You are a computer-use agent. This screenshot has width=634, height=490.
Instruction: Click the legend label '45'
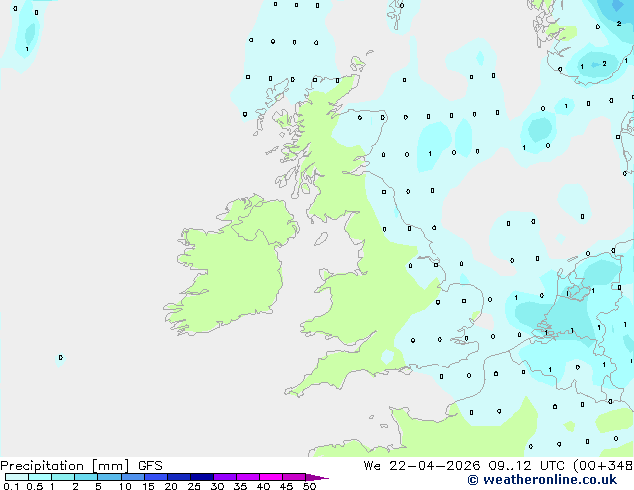pyautogui.click(x=286, y=486)
